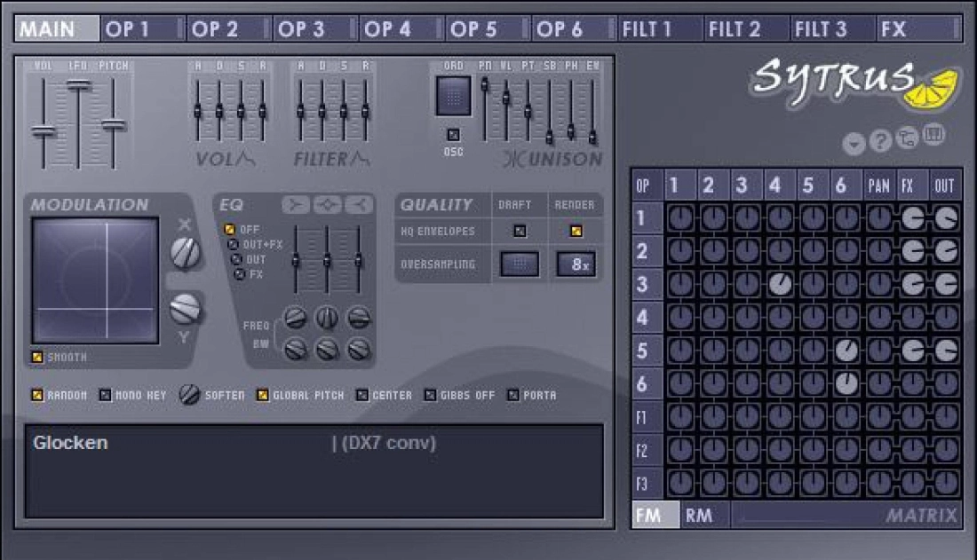Click the Modulation X knob
977x560 pixels.
pyautogui.click(x=185, y=253)
